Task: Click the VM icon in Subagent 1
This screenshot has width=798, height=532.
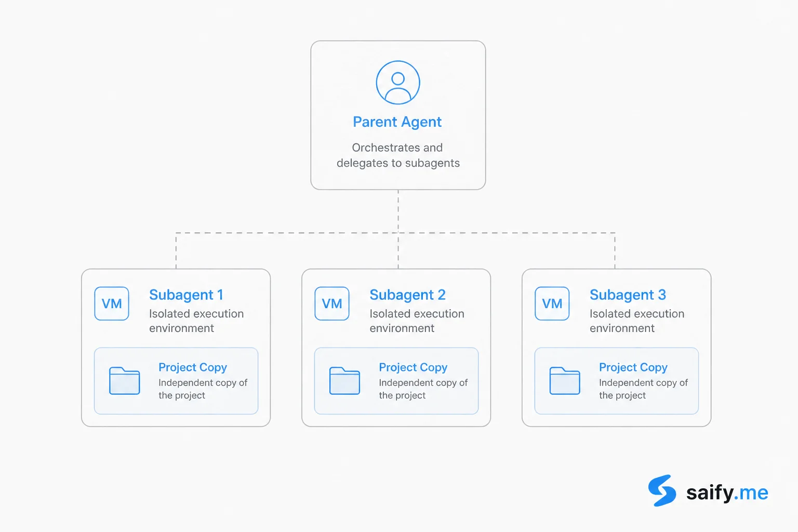Action: click(x=112, y=303)
